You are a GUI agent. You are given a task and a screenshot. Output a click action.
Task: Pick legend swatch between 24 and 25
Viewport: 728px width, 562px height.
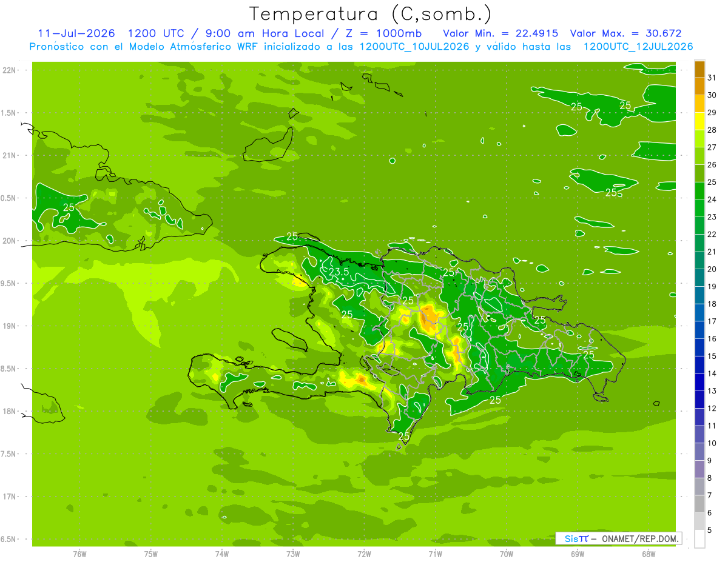699,191
